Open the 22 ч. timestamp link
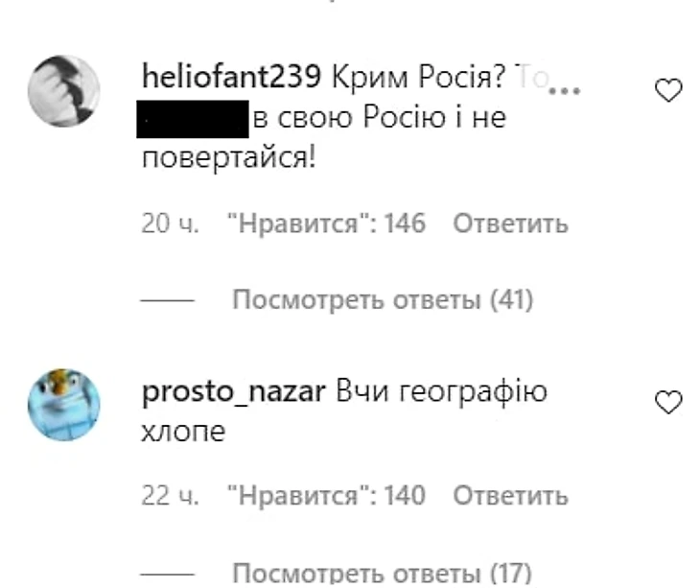The width and height of the screenshot is (700, 588). click(x=170, y=496)
